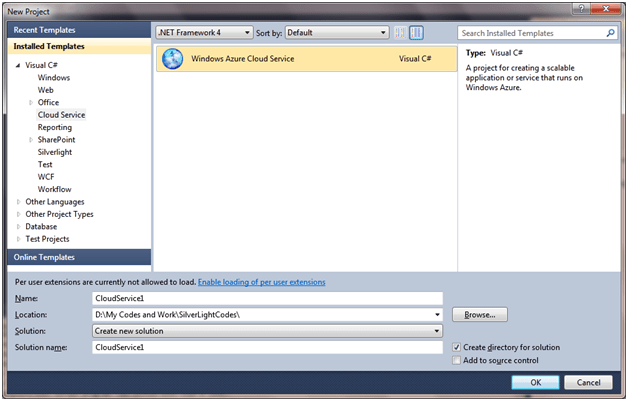628x401 pixels.
Task: Click the project Name text field
Action: (266, 298)
